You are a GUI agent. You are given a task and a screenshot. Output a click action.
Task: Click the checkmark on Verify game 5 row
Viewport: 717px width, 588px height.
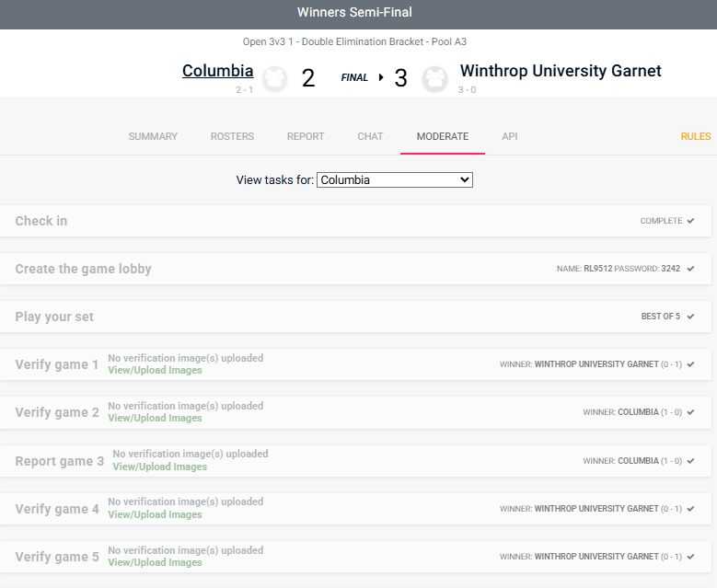tap(690, 557)
